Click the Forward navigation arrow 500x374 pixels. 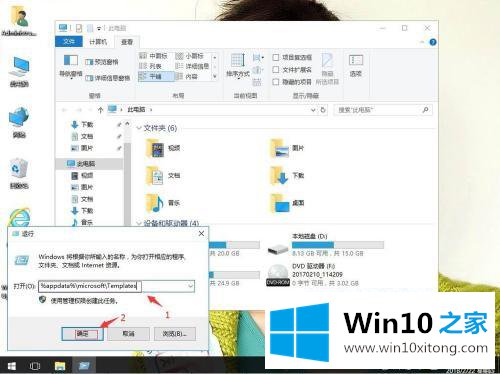[x=79, y=110]
